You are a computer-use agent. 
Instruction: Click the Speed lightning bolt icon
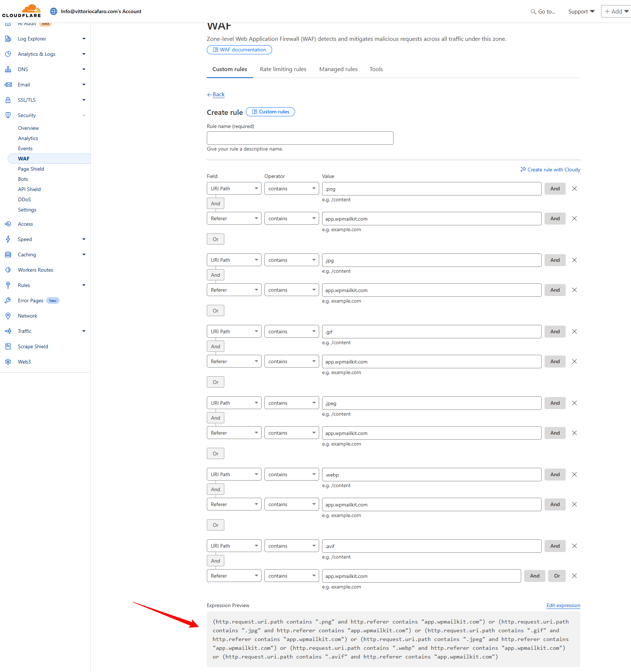pos(8,239)
